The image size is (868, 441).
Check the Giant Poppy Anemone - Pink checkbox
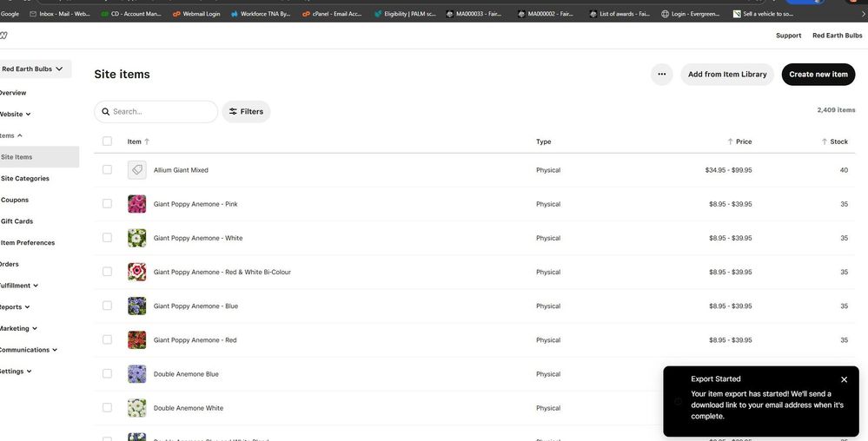coord(108,204)
